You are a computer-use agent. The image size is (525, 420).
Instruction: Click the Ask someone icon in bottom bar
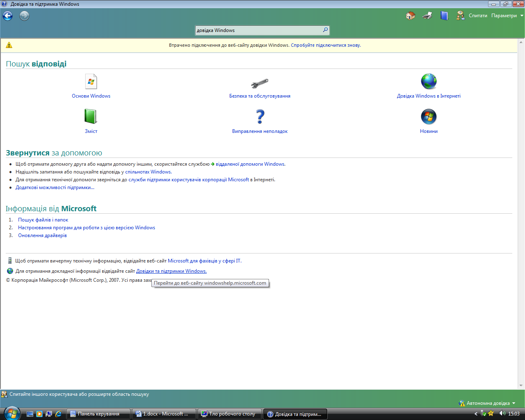[x=5, y=394]
